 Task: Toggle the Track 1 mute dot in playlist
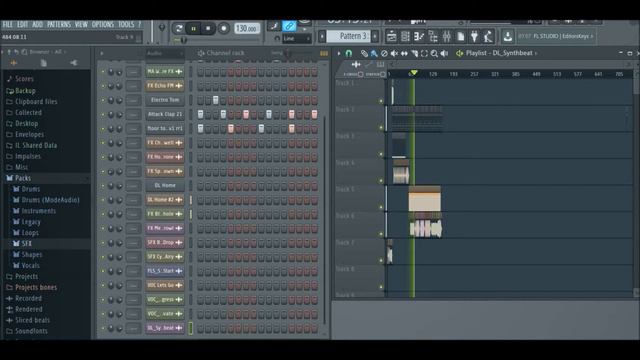(381, 101)
